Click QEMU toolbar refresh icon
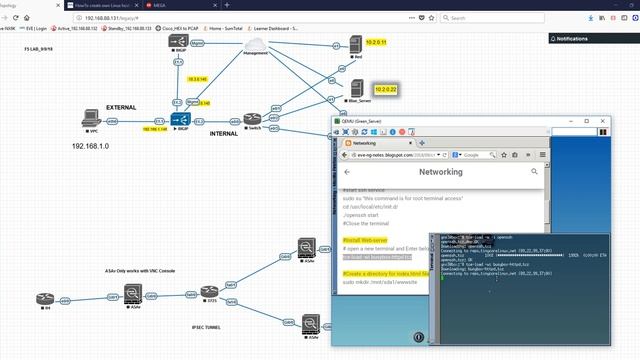 (x=364, y=132)
